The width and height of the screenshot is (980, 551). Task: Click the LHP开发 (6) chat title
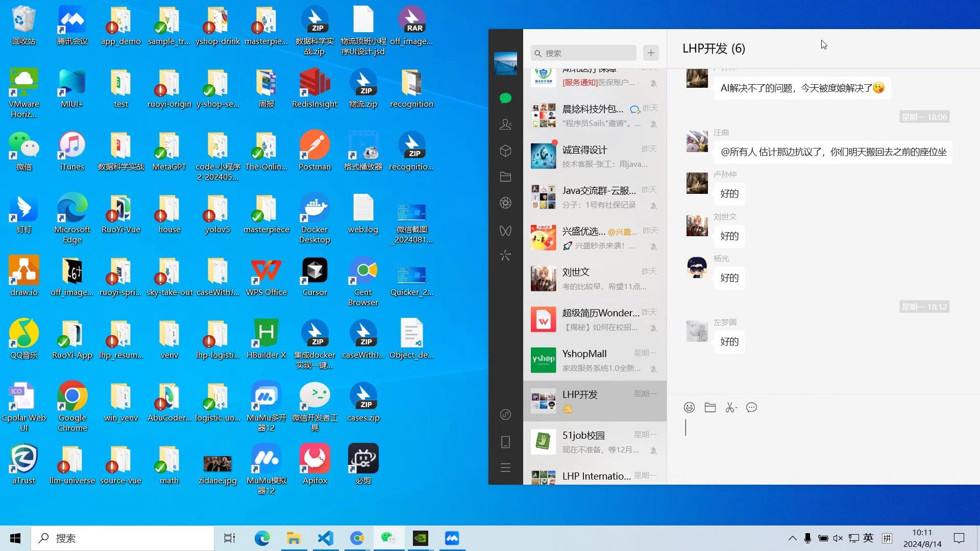coord(714,48)
